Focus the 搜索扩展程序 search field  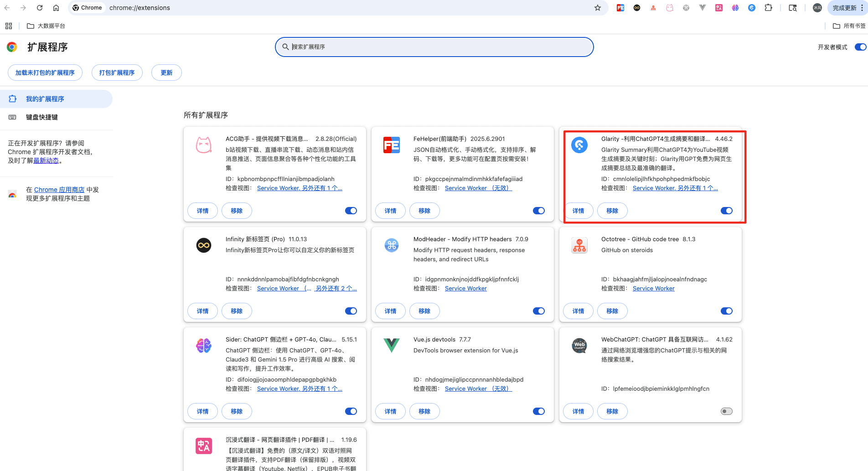pyautogui.click(x=434, y=47)
